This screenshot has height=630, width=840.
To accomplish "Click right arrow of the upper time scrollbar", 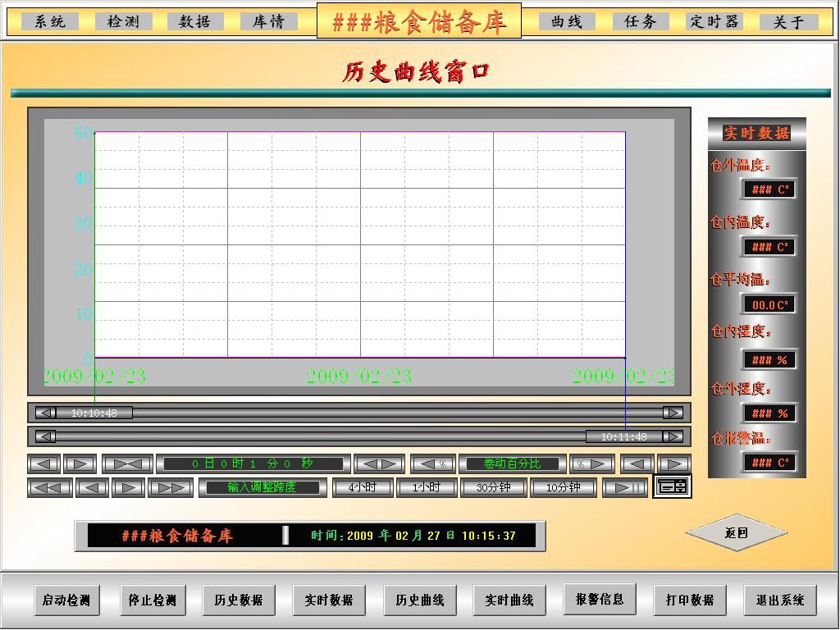I will pos(673,413).
